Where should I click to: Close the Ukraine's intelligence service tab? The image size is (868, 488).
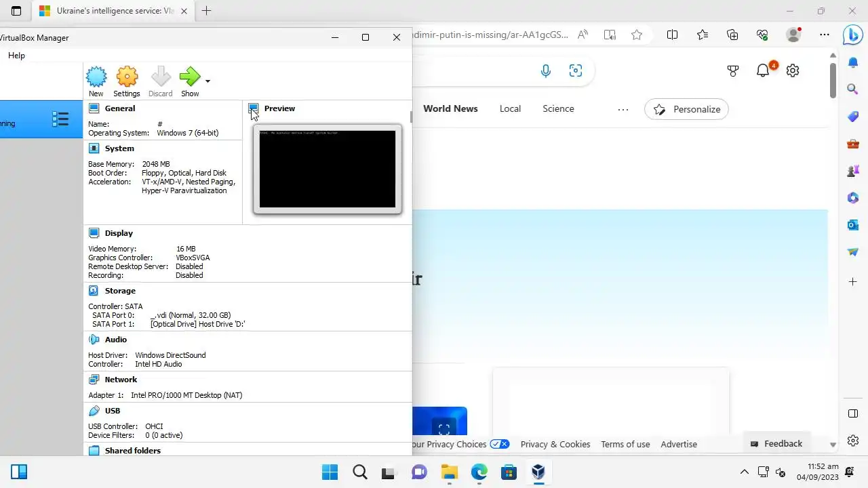pos(184,11)
